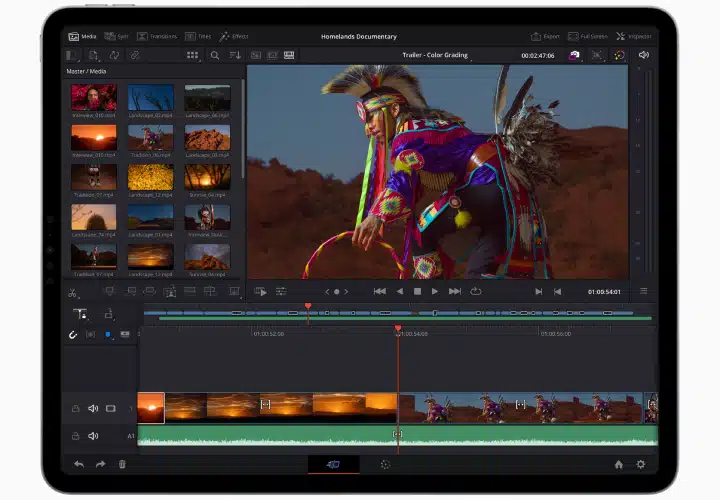Switch to the Transitions tab
The width and height of the screenshot is (720, 500).
[x=157, y=36]
